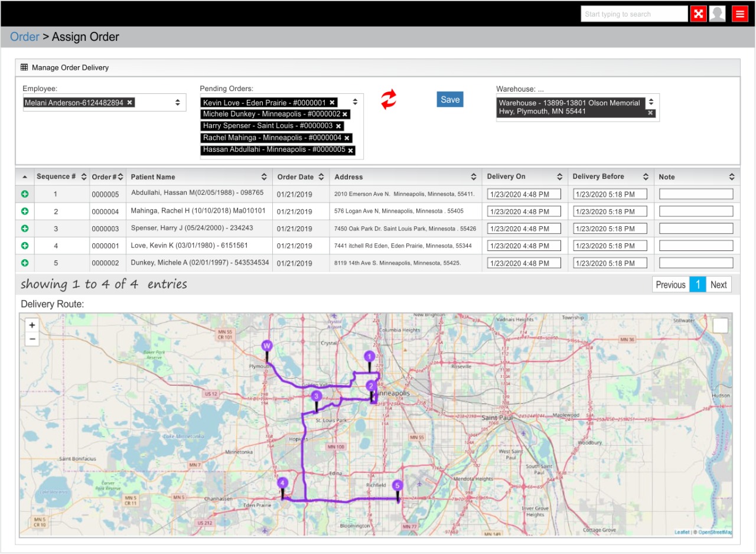Edit Delivery Before for Dunkey, Michele
Image resolution: width=756 pixels, height=554 pixels.
click(610, 263)
